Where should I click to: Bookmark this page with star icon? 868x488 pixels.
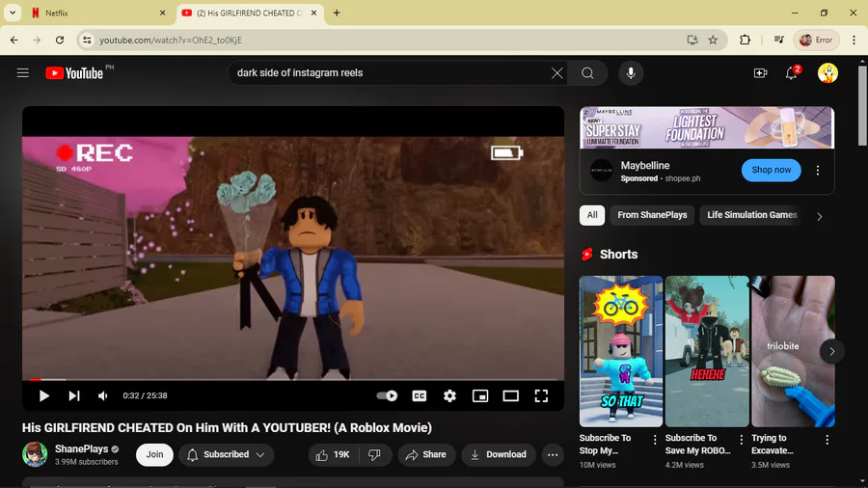(713, 40)
